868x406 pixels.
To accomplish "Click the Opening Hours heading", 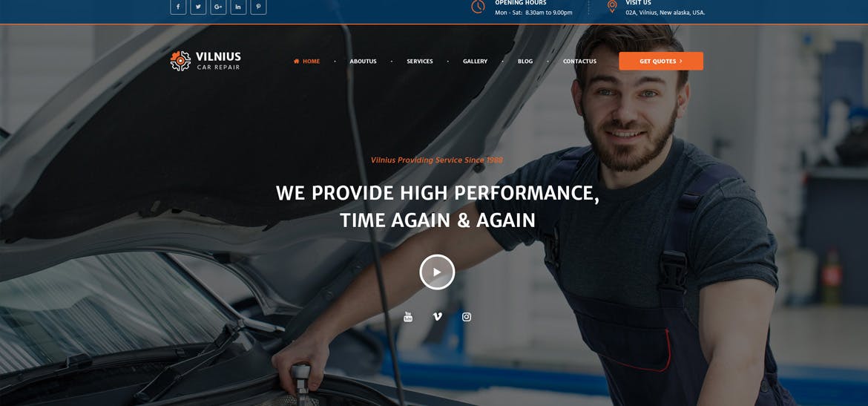I will click(x=520, y=3).
